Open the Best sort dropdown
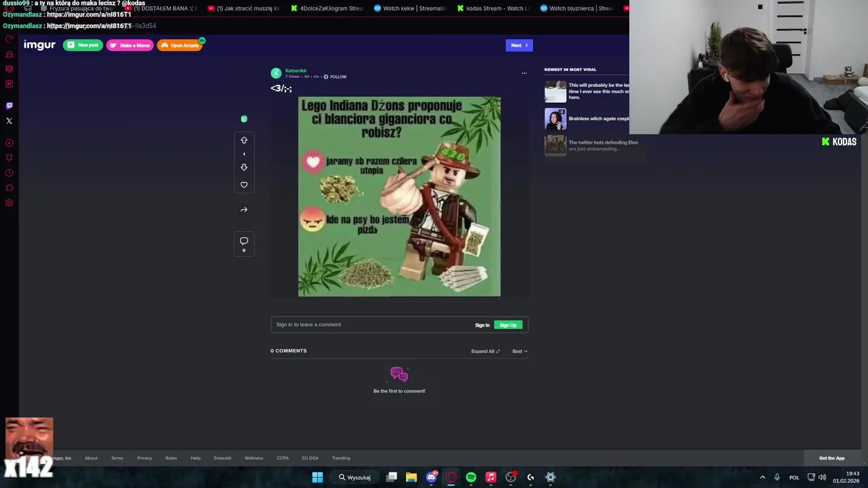868x488 pixels. tap(520, 351)
